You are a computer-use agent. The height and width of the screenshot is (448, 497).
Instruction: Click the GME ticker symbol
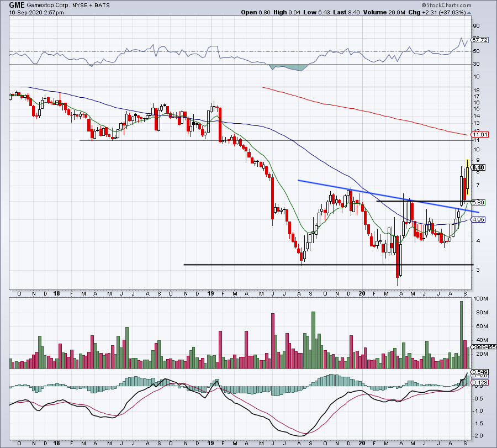coord(17,5)
